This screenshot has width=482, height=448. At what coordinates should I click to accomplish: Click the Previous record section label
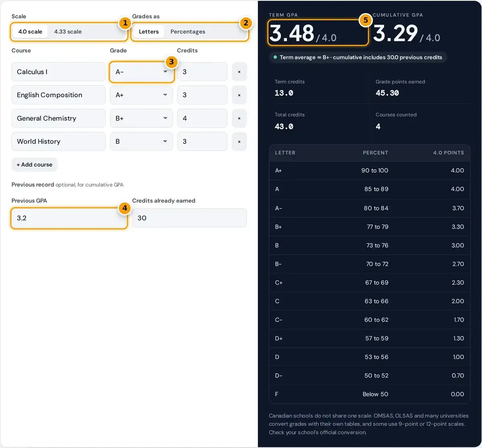(33, 185)
